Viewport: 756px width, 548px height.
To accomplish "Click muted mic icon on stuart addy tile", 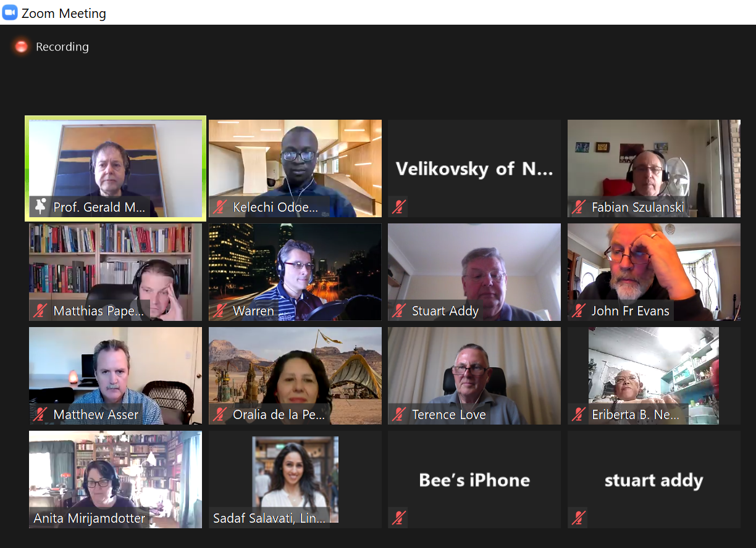I will (x=579, y=518).
